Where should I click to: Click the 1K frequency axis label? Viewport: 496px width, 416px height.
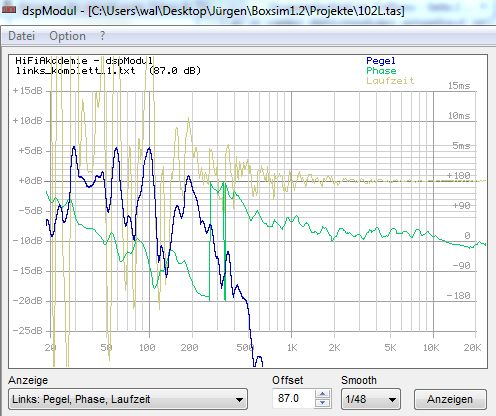click(x=292, y=348)
